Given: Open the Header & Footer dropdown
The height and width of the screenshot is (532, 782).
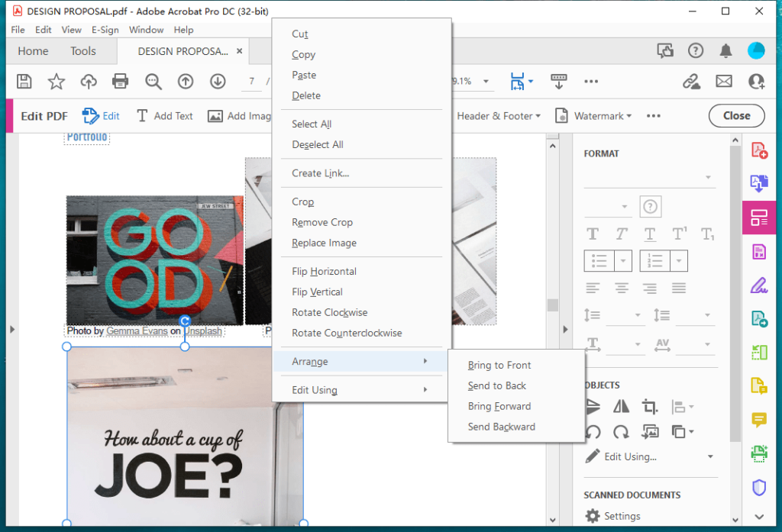Looking at the screenshot, I should (x=498, y=116).
